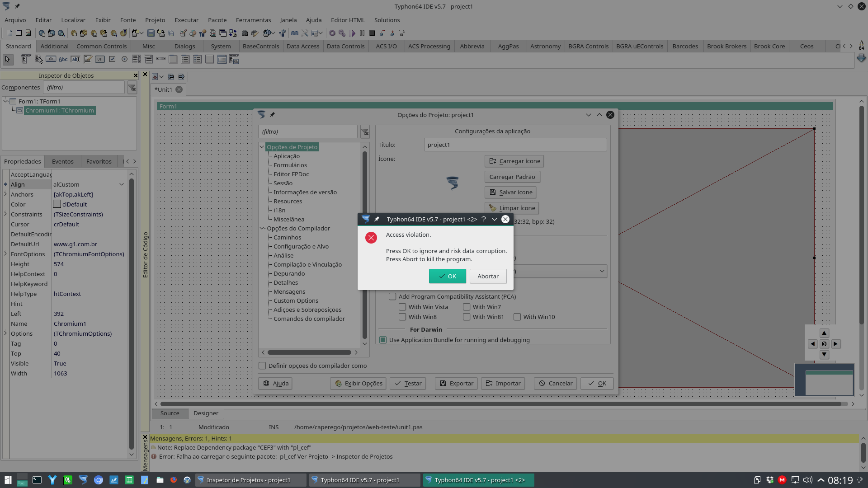868x488 pixels.
Task: Check the With Win8 option
Action: tap(402, 317)
